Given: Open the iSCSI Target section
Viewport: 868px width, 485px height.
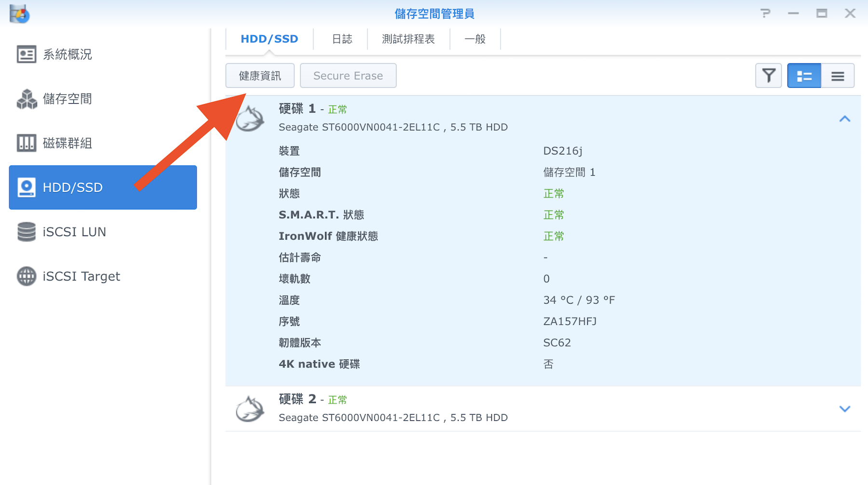Looking at the screenshot, I should tap(81, 277).
